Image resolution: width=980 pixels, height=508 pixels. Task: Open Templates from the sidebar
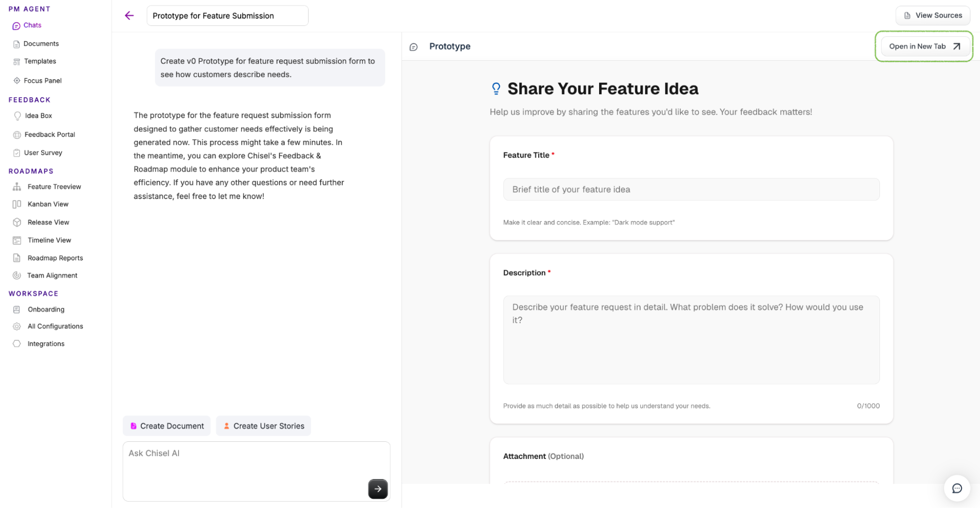[x=40, y=61]
